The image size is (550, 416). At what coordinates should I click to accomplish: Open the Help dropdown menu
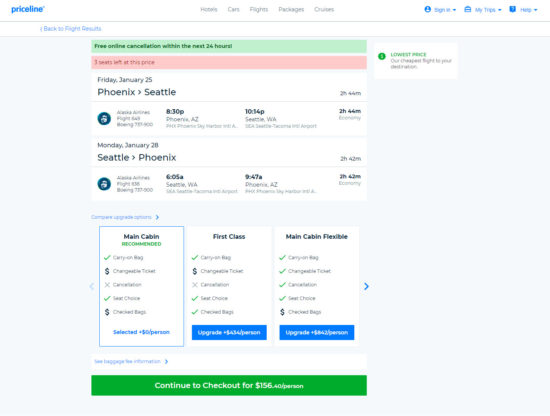click(x=523, y=10)
